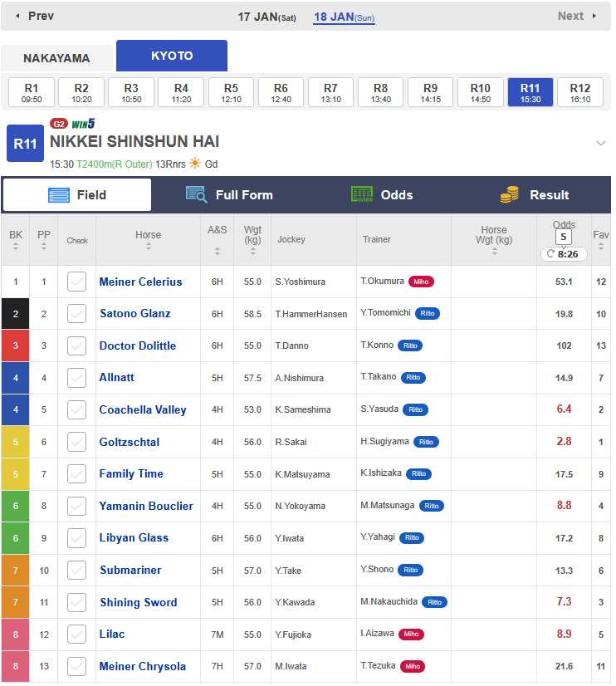Sort by PP column arrows
The width and height of the screenshot is (616, 686).
click(44, 247)
